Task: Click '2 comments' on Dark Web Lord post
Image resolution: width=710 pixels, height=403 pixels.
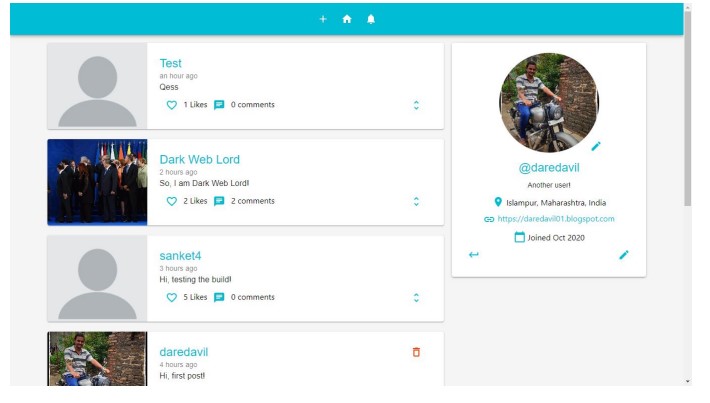Action: [x=253, y=201]
